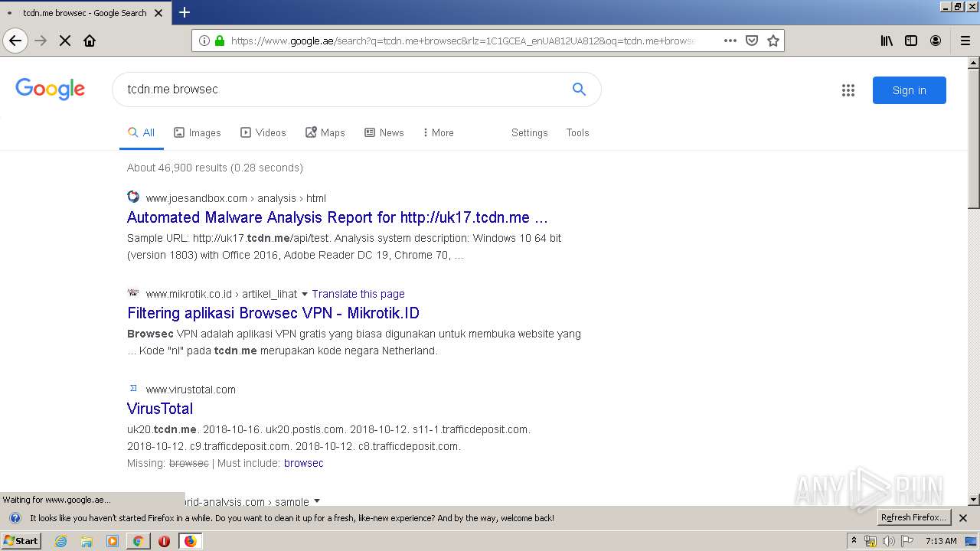Expand the More search options menu
This screenshot has height=551, width=980.
(x=438, y=132)
